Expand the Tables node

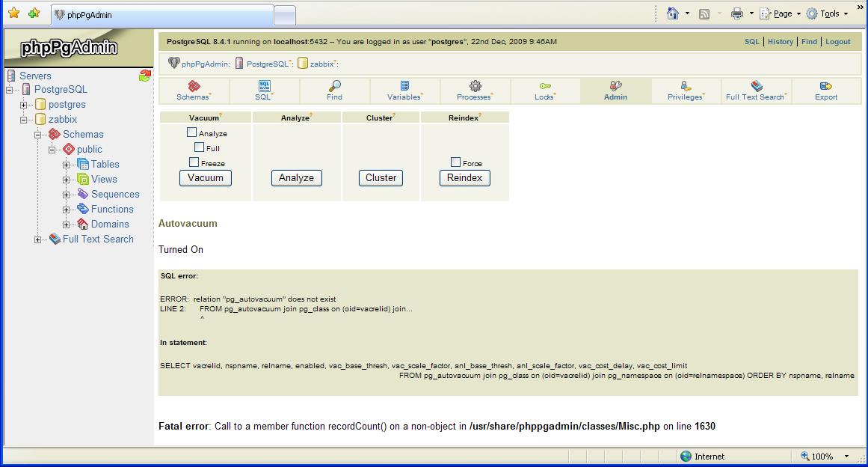[66, 165]
